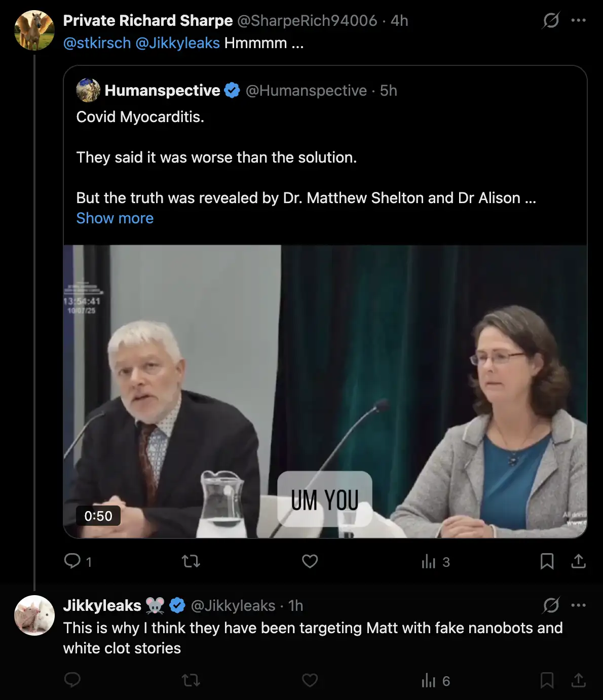Share the Jikkyleaks post

point(578,680)
